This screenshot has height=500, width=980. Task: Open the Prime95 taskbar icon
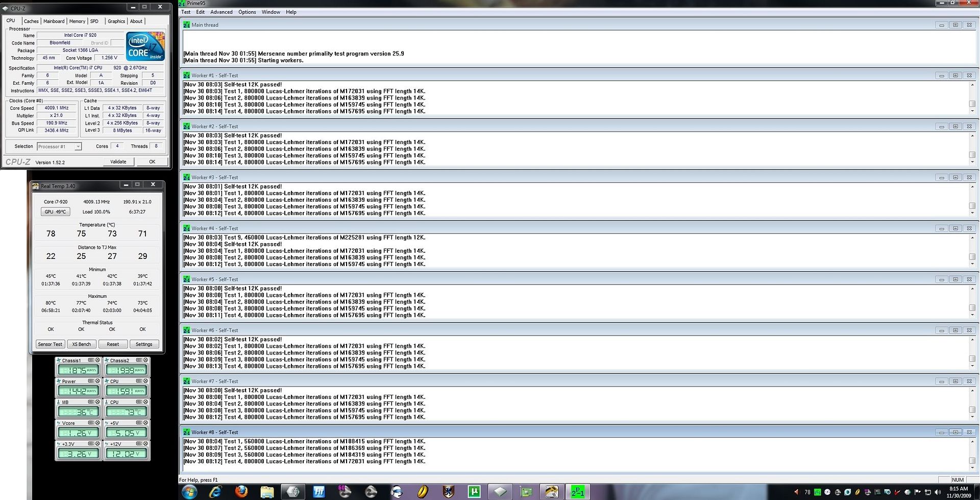tap(577, 492)
